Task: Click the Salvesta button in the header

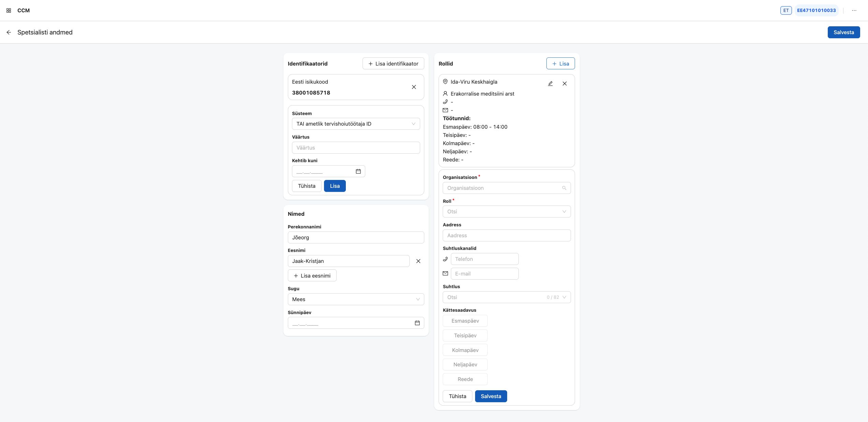Action: click(x=843, y=32)
